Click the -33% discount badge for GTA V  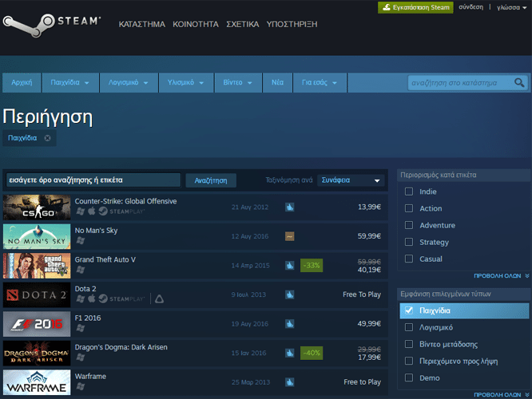pyautogui.click(x=311, y=265)
